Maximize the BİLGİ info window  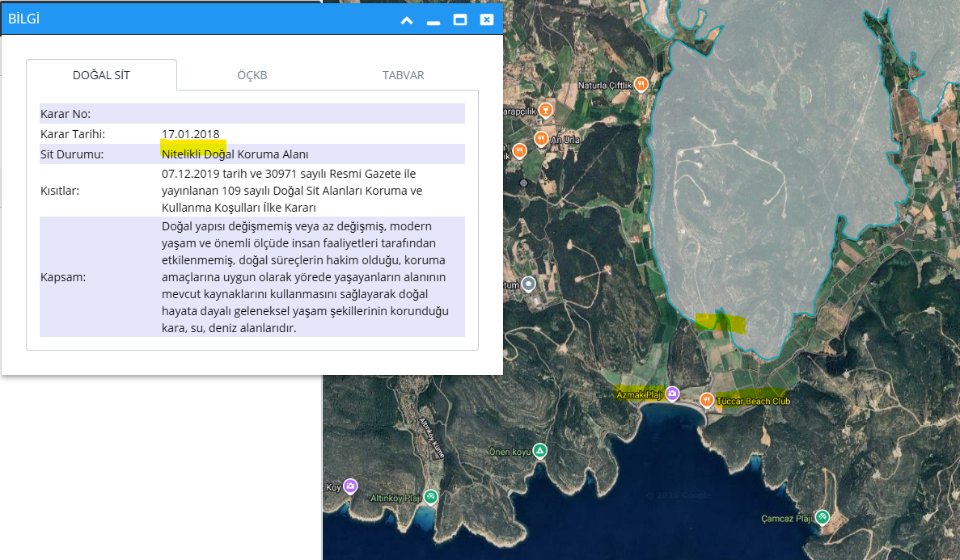click(x=460, y=20)
